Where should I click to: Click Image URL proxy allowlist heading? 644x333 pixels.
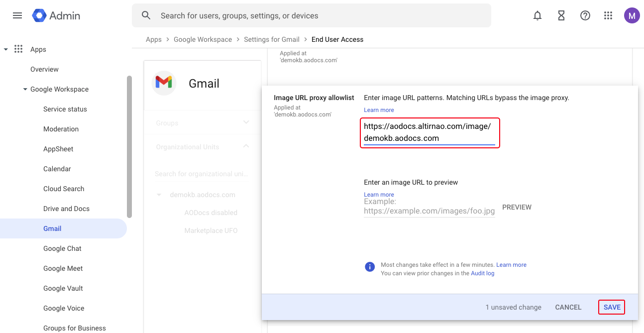click(x=314, y=98)
